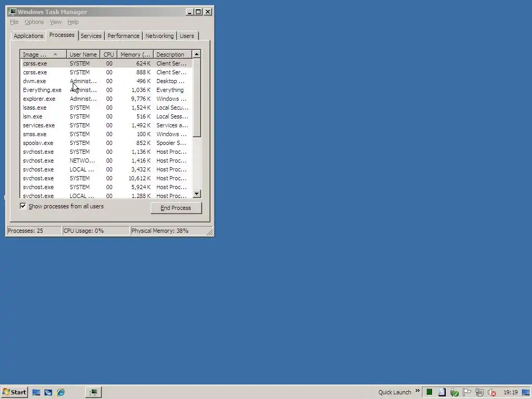Sort processes by CPU column

(109, 54)
